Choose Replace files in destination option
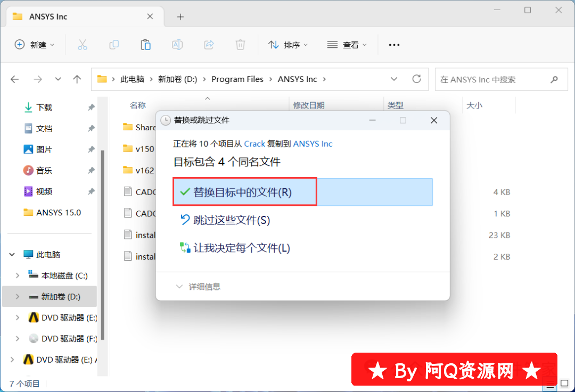The image size is (575, 392). [242, 192]
